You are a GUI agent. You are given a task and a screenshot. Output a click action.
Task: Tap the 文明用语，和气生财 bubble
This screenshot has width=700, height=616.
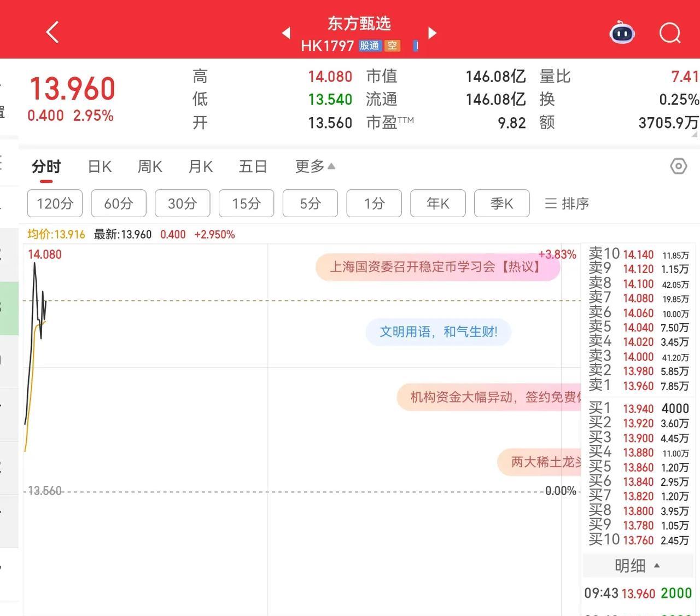[438, 332]
